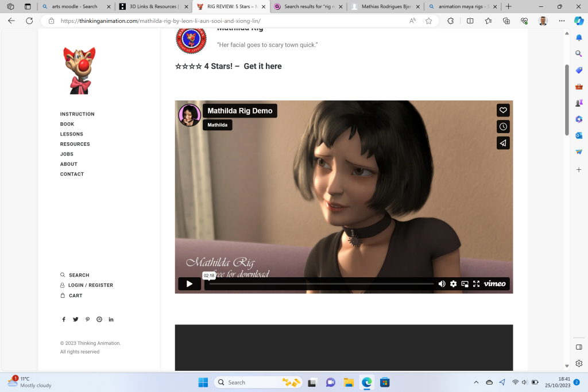Viewport: 588px width, 392px height.
Task: Open browser Extensions puzzle icon
Action: tap(451, 21)
